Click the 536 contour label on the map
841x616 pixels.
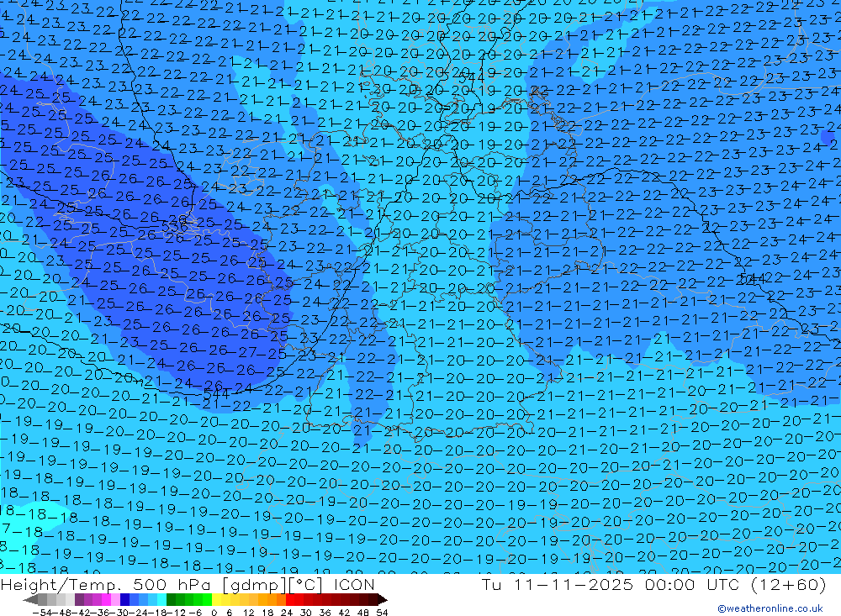(174, 226)
